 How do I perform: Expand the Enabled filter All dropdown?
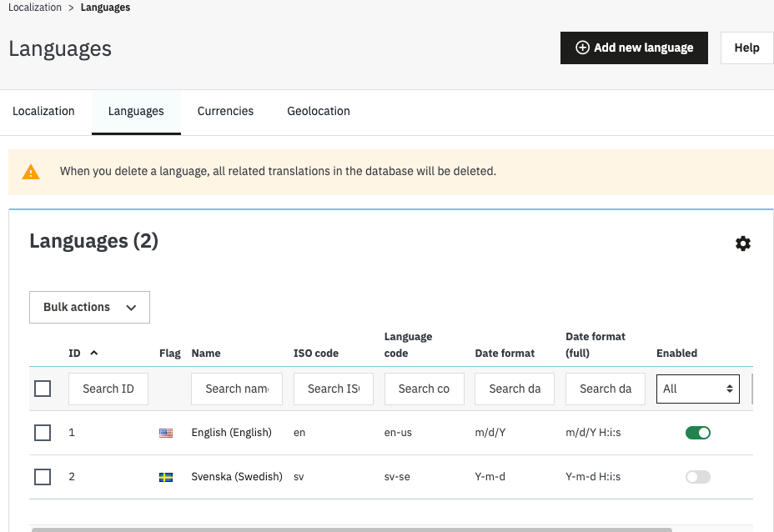(x=697, y=389)
